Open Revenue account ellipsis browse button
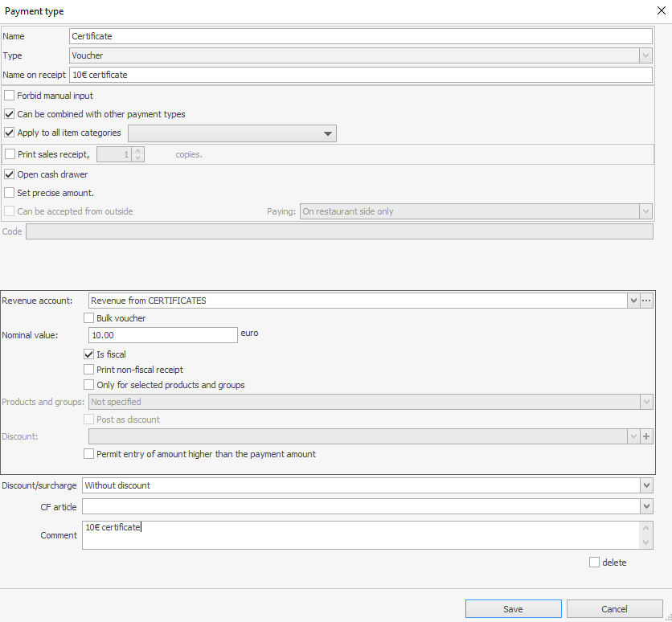This screenshot has width=672, height=622. [x=646, y=301]
